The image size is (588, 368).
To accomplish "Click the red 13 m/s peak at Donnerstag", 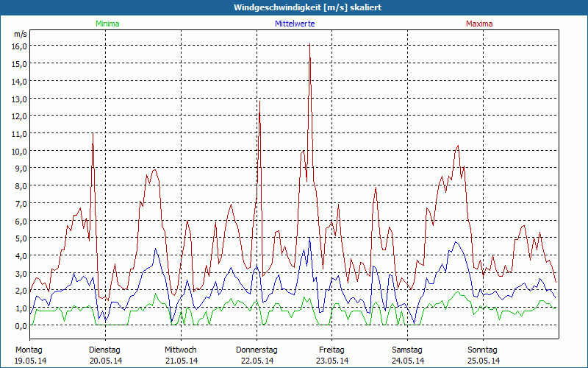I will pyautogui.click(x=259, y=100).
